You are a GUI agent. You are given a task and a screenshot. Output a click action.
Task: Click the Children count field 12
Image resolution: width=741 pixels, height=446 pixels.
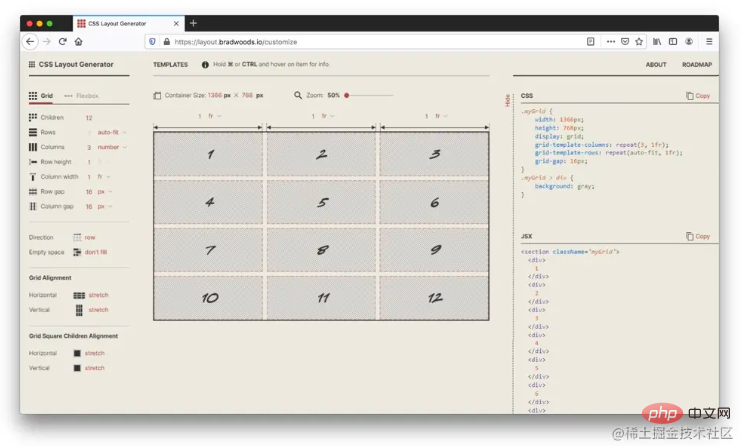pyautogui.click(x=89, y=118)
